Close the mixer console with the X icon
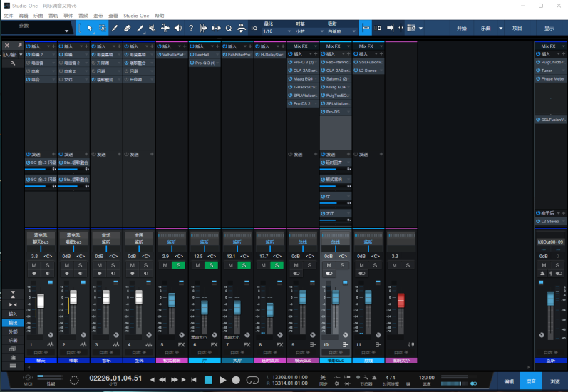568x392 pixels. (7, 46)
